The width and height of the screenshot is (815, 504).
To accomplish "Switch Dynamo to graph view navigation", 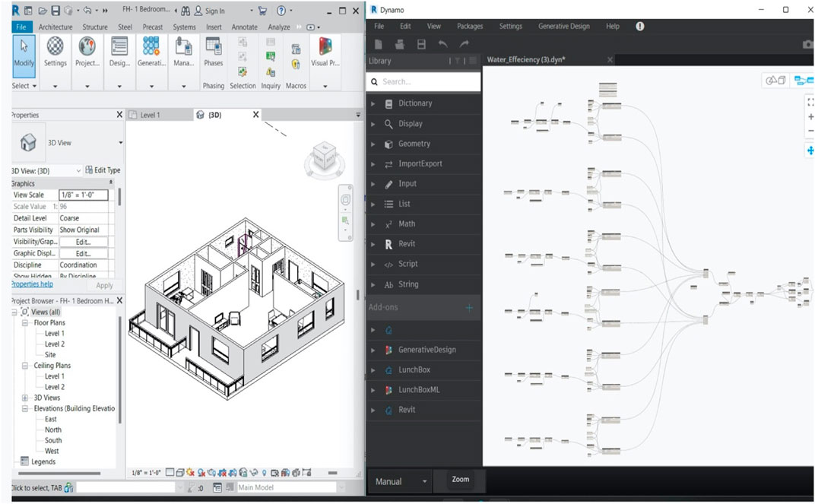I will (x=803, y=80).
